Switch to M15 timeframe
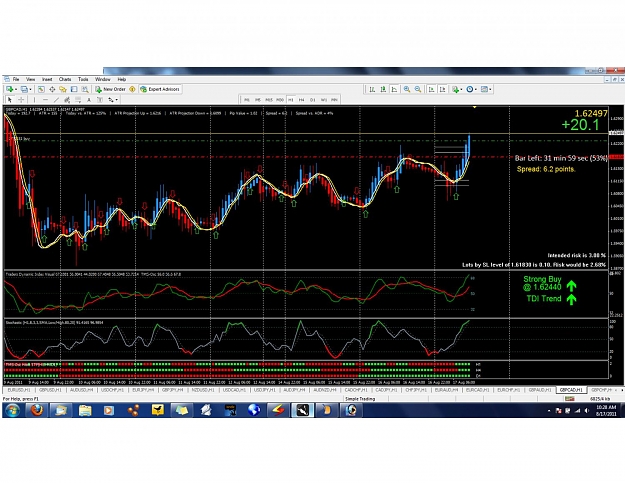This screenshot has width=625, height=483. pos(269,100)
